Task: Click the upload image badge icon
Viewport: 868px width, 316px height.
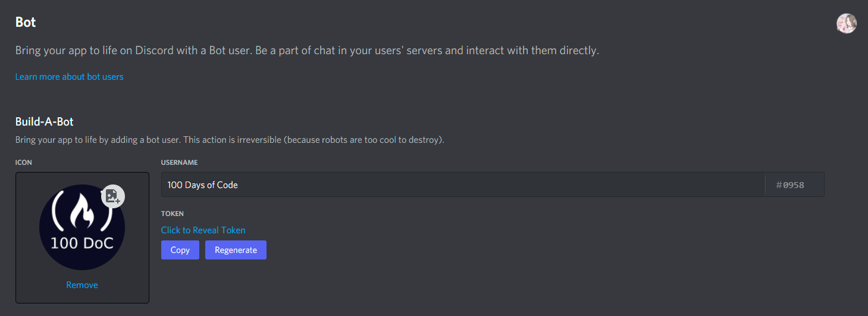Action: [113, 196]
